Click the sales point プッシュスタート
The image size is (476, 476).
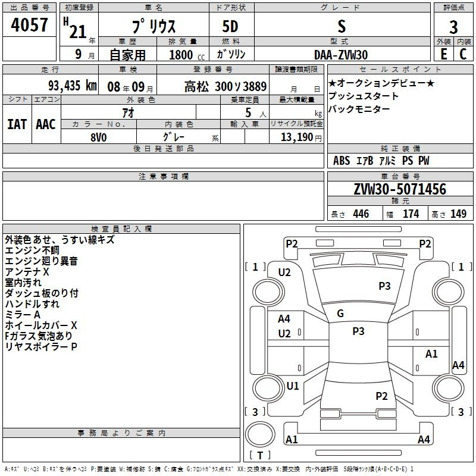tap(364, 96)
